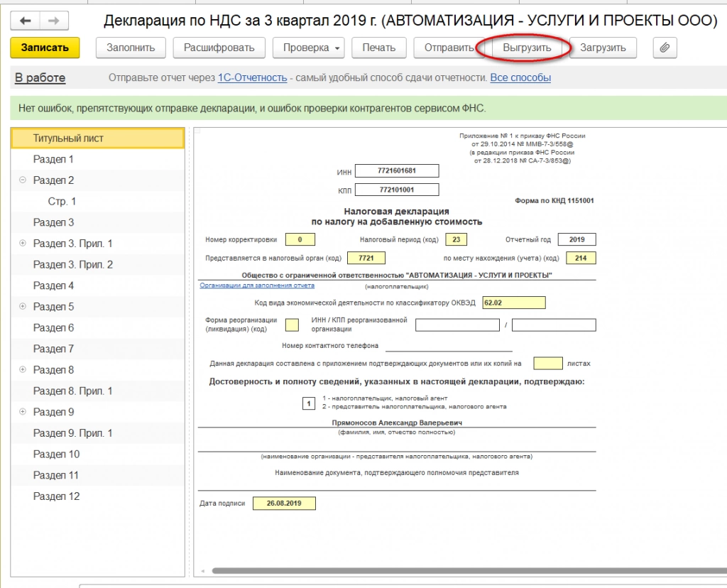This screenshot has height=588, width=727.
Task: Click the forward arrow navigation button
Action: 54,21
